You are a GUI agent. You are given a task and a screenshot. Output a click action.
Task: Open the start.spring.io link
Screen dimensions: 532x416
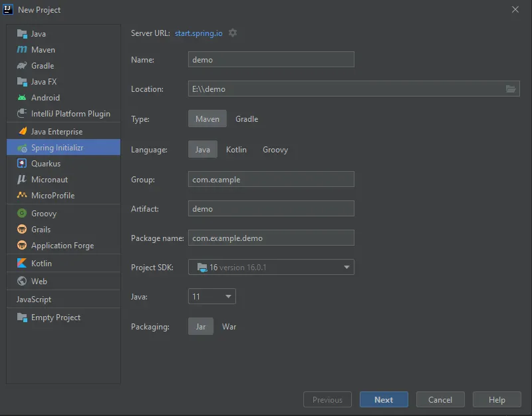coord(198,33)
